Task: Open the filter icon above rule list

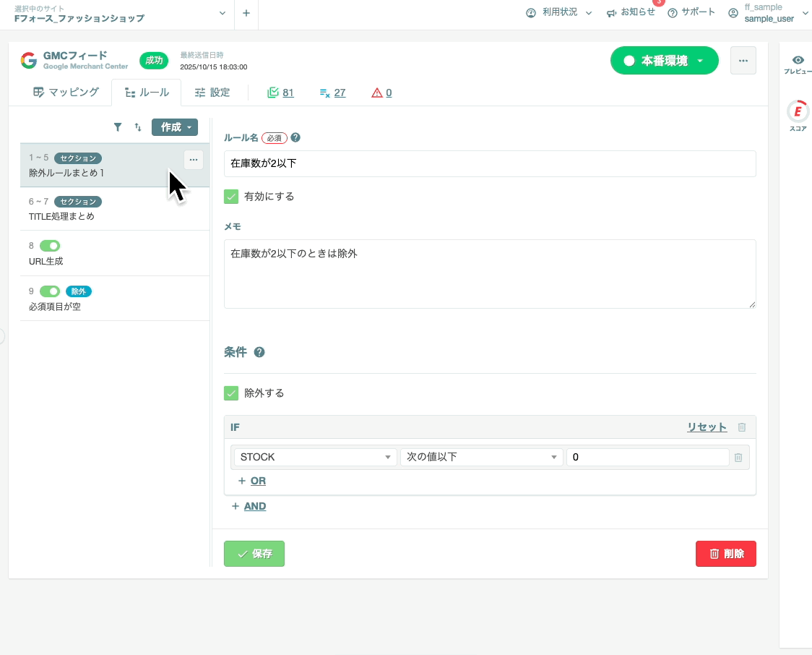Action: pyautogui.click(x=118, y=127)
